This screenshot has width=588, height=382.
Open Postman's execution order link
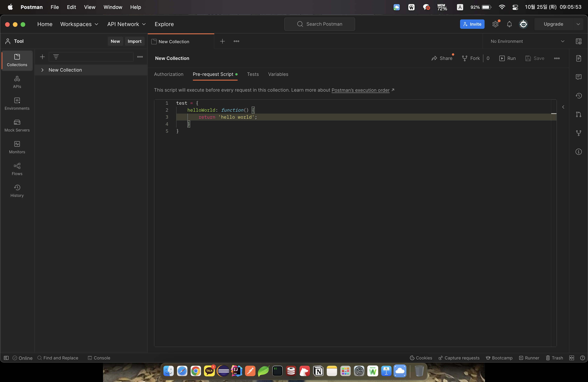tap(360, 90)
